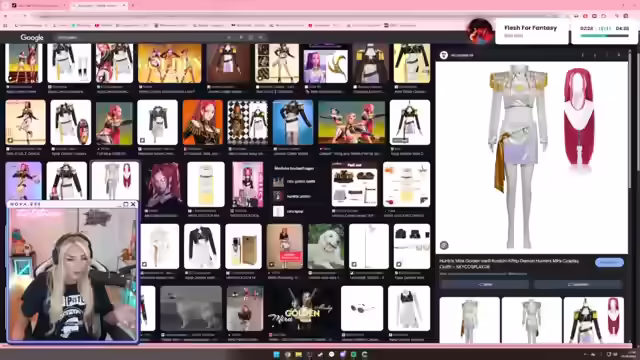Screen dimensions: 640x360
Task: Close the image preview panel
Action: click(619, 55)
